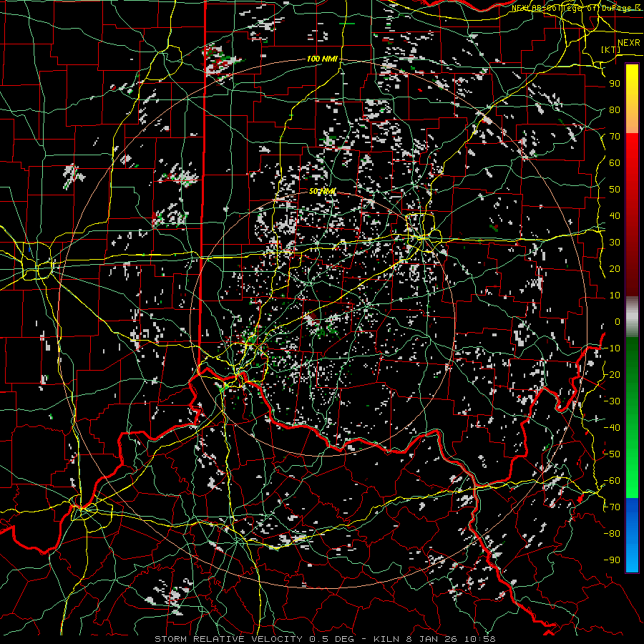The width and height of the screenshot is (644, 644).
Task: Click the -70 knot scale label
Action: point(612,507)
